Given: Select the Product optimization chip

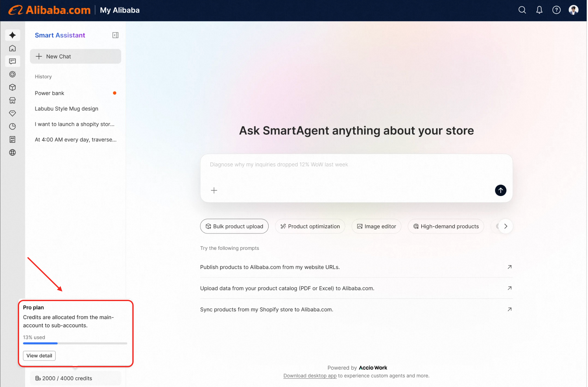Looking at the screenshot, I should click(310, 226).
